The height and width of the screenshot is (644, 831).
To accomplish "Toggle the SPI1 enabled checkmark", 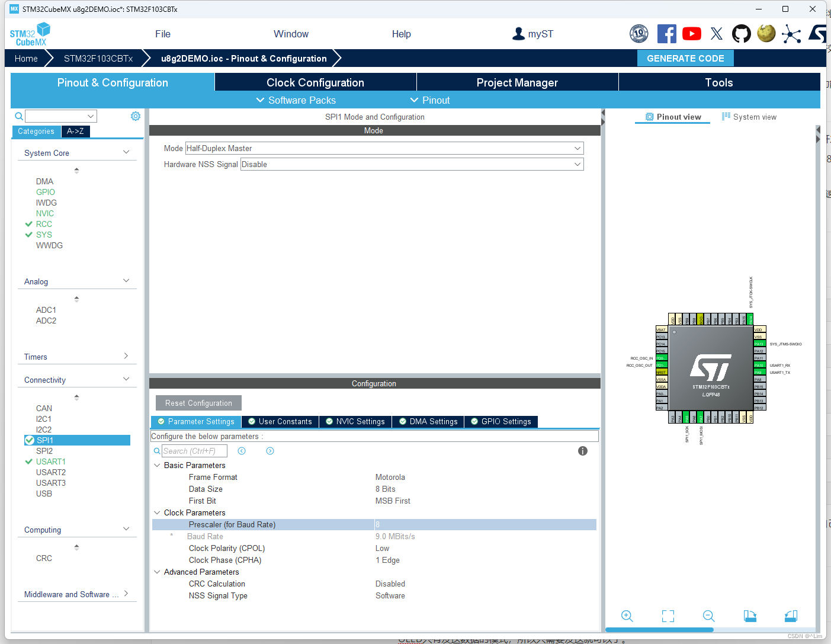I will [30, 440].
